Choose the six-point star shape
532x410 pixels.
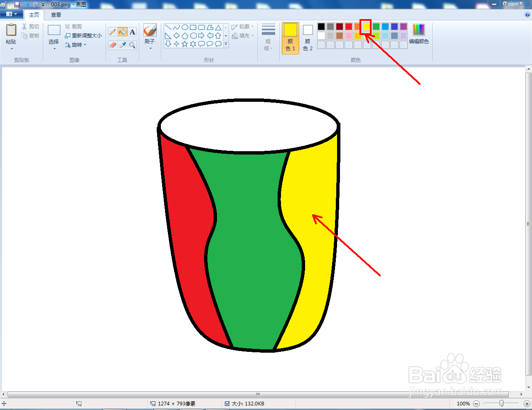click(x=193, y=44)
